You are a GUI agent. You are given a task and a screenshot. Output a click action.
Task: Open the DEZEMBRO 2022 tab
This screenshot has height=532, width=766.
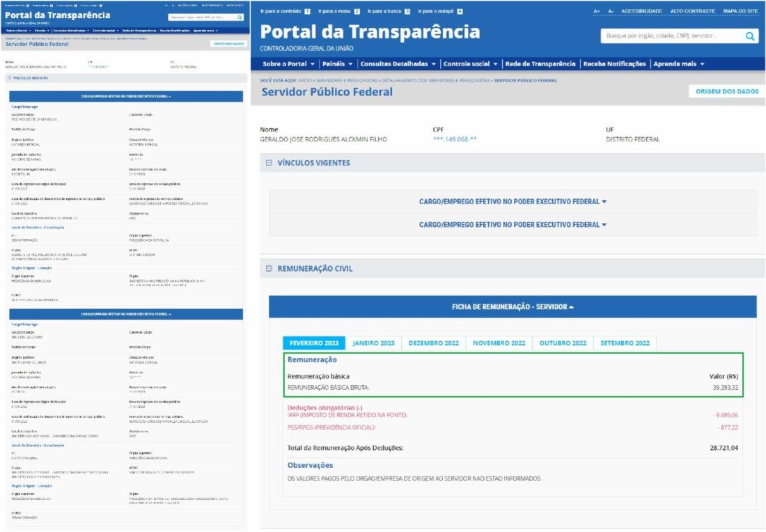434,343
